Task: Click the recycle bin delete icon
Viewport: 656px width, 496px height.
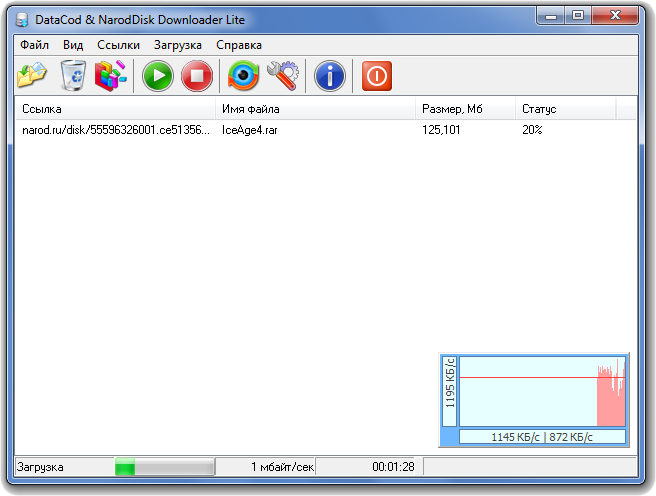Action: (x=73, y=76)
